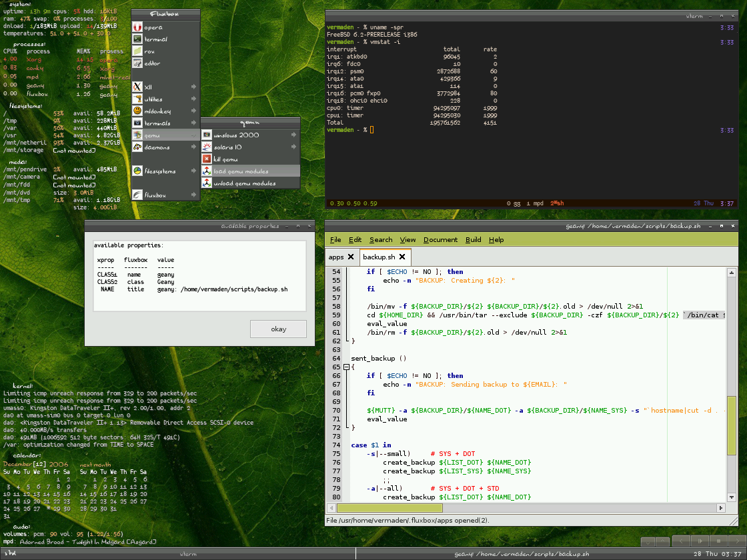Select the kill qemu red icon
Viewport: 747px width, 560px height.
pos(207,159)
